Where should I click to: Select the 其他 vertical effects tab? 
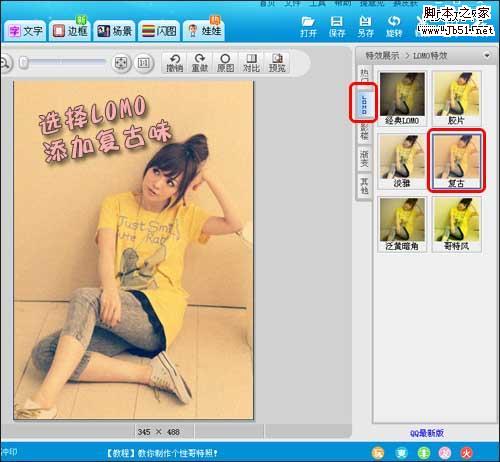364,186
